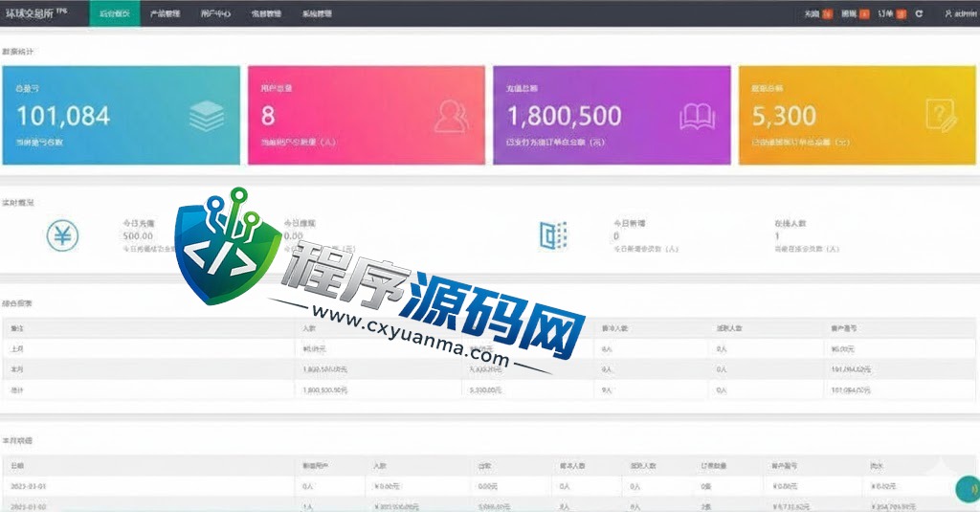Screen dimensions: 980x512
Task: Open the active 后台概况 navigation tab
Action: [x=115, y=13]
